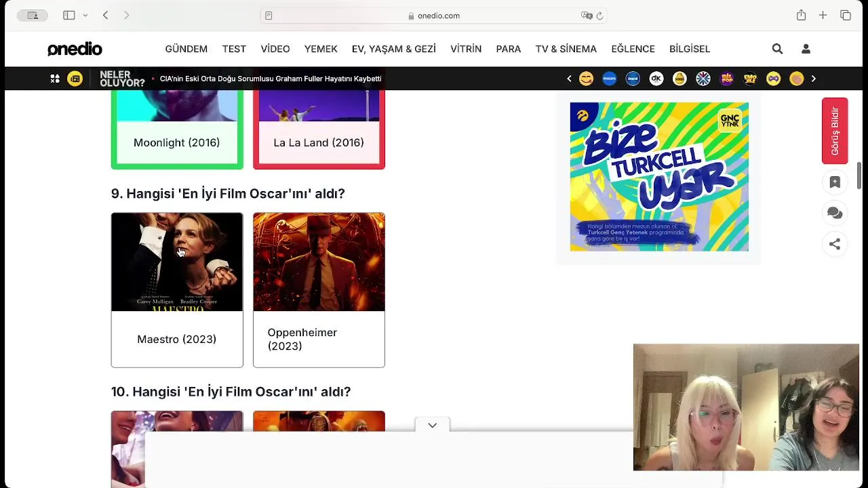The image size is (868, 488).
Task: Select La La Land (2016) answer card
Action: 319,130
